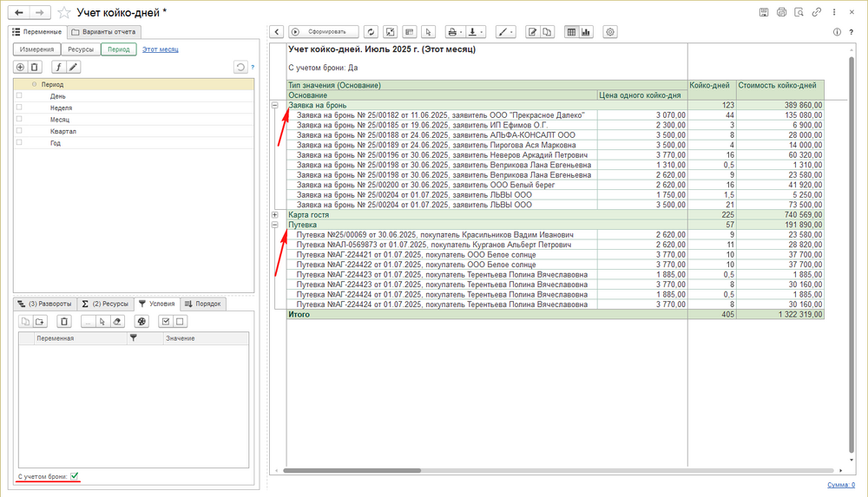
Task: Open the three-dots more menu
Action: pos(834,12)
